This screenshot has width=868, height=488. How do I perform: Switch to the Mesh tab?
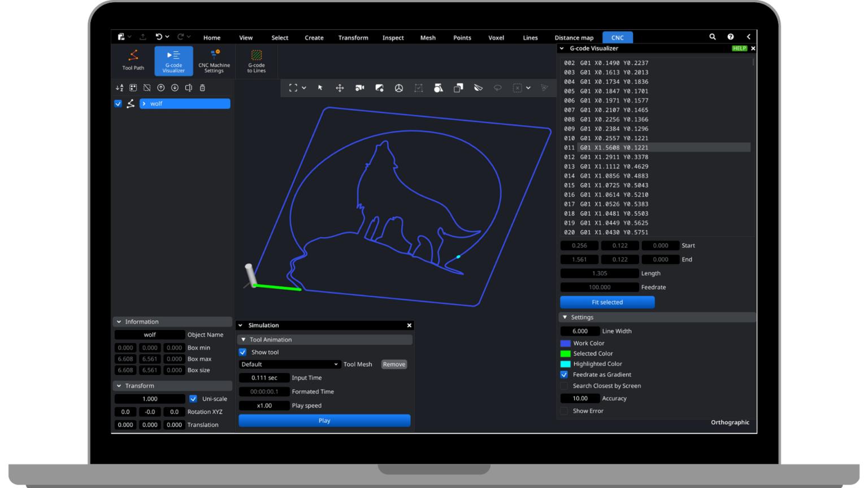(x=428, y=38)
